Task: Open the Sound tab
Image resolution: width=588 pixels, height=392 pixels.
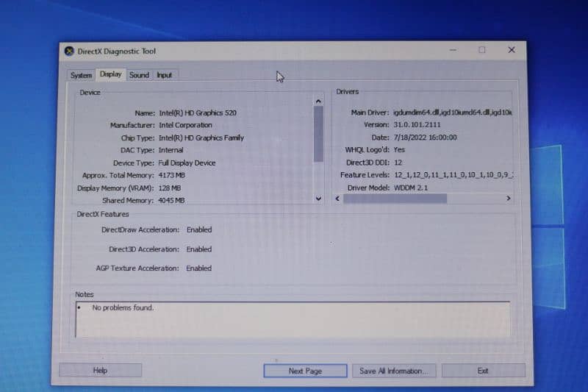Action: pyautogui.click(x=139, y=75)
